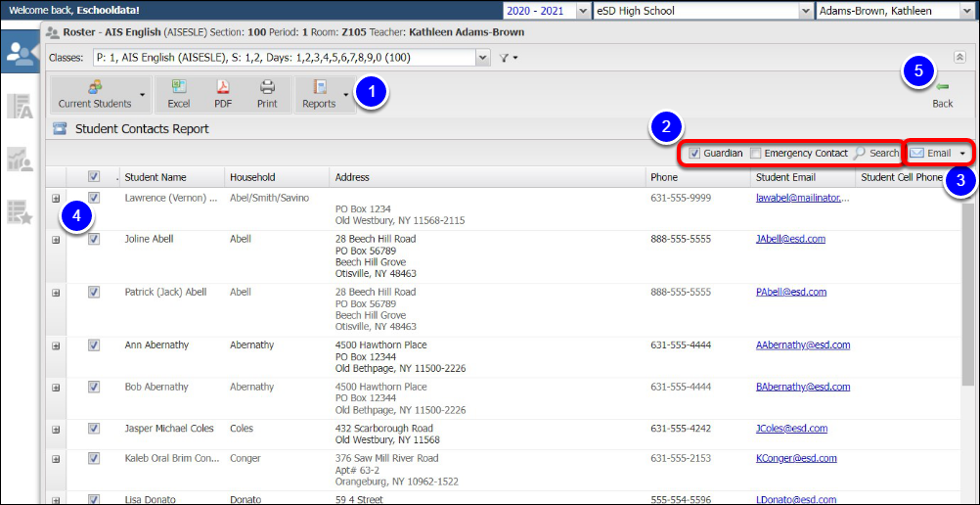The width and height of the screenshot is (980, 505).
Task: Export roster to Excel
Action: coord(179,95)
